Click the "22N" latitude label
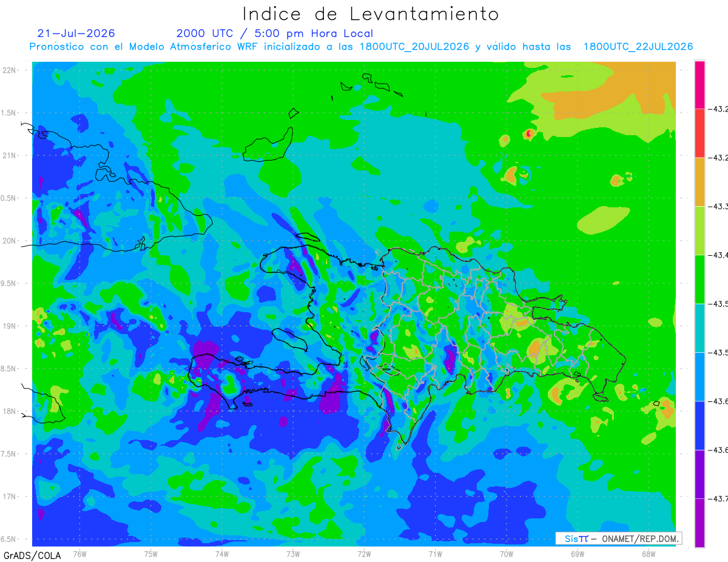728x562 pixels. pyautogui.click(x=10, y=70)
